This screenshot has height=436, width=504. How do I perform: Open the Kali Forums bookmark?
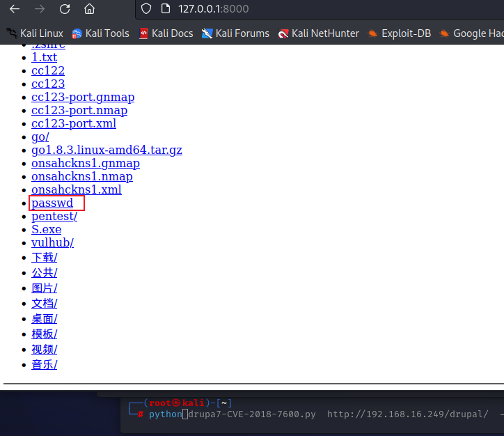[x=235, y=33]
